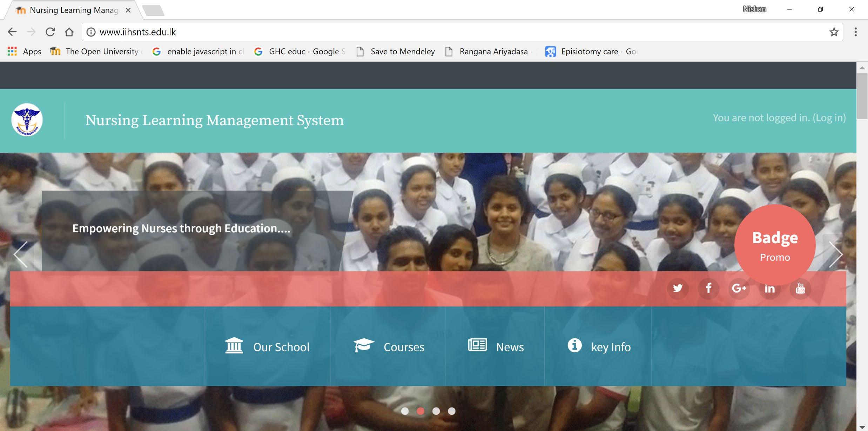Open the Courses menu item
Viewport: 868px width, 431px height.
(x=389, y=347)
